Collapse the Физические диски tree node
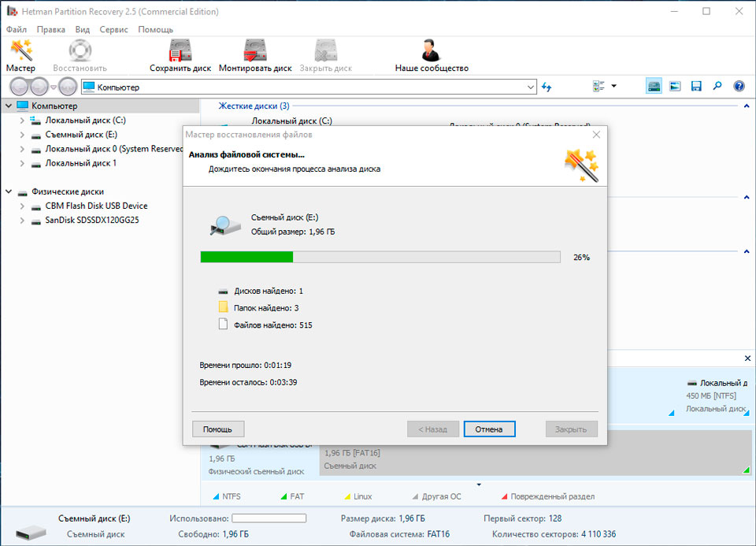Viewport: 756px width, 546px height. (x=8, y=191)
